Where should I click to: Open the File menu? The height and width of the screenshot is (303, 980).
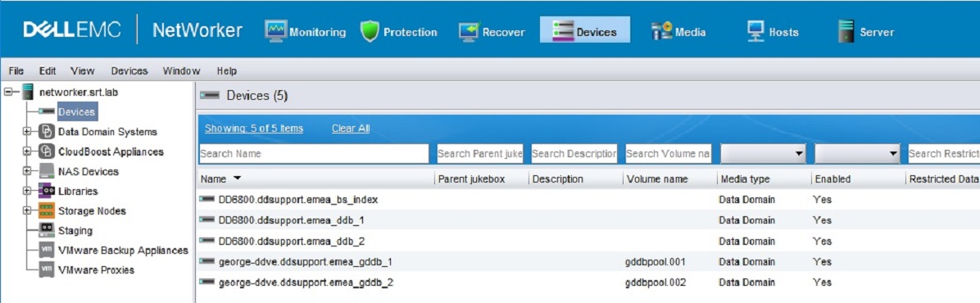click(x=16, y=70)
